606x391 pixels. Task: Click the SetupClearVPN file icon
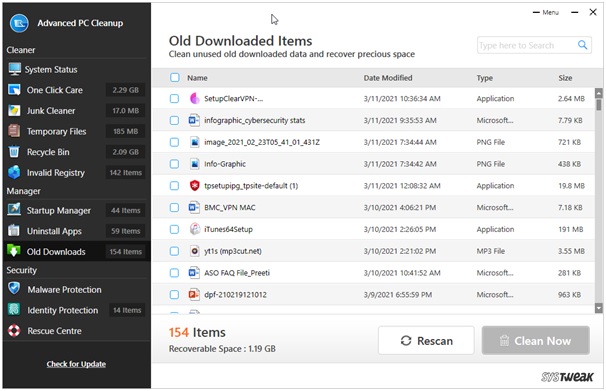(x=194, y=99)
